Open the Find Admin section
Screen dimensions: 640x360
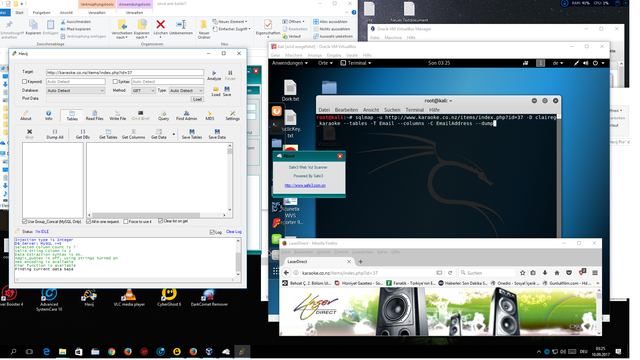coord(186,116)
